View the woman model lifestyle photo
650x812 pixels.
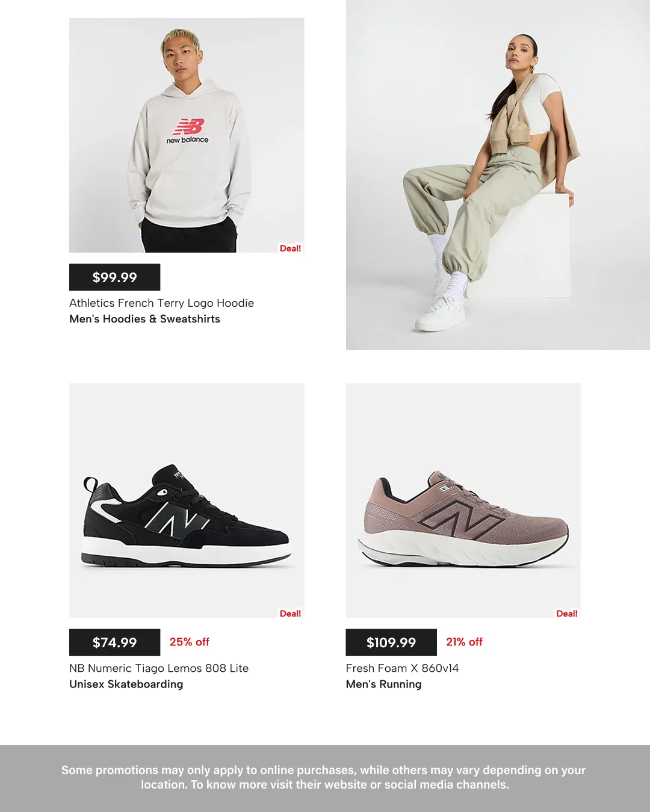click(x=498, y=174)
